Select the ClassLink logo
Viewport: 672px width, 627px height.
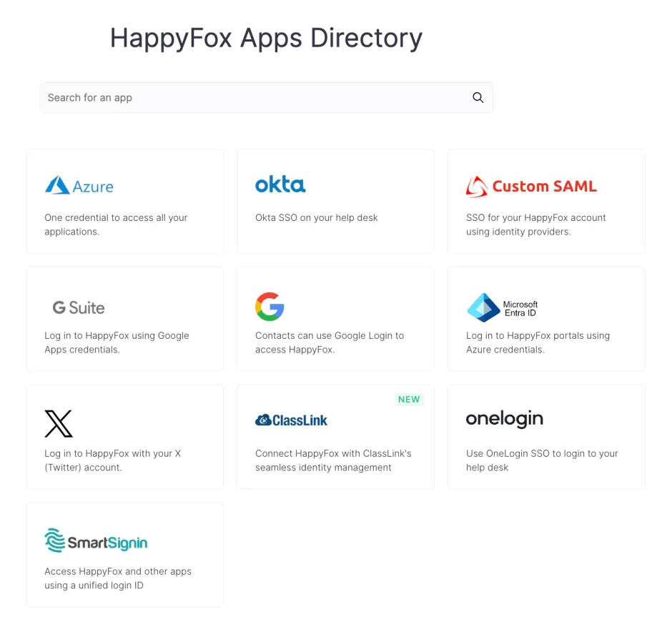coord(291,420)
